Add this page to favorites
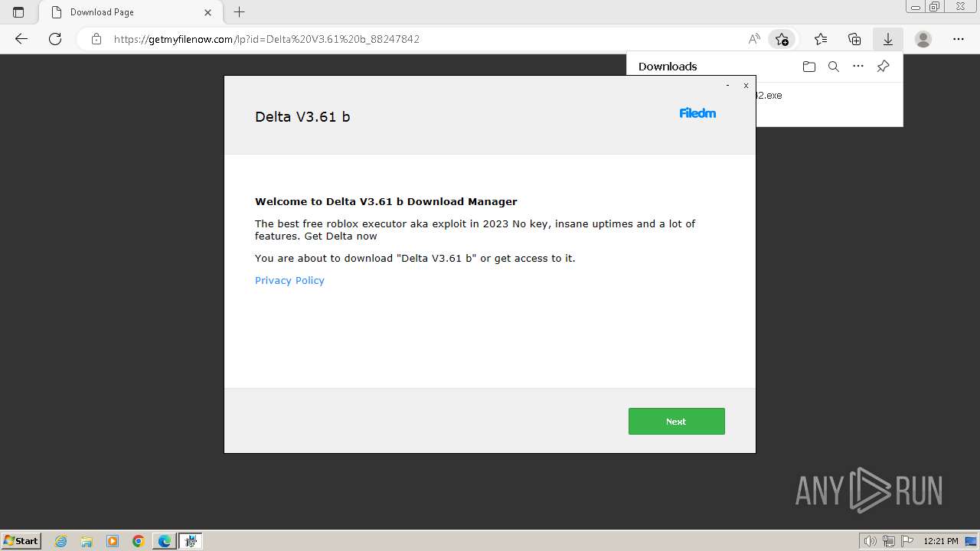Screen dimensions: 980x551 tap(782, 39)
